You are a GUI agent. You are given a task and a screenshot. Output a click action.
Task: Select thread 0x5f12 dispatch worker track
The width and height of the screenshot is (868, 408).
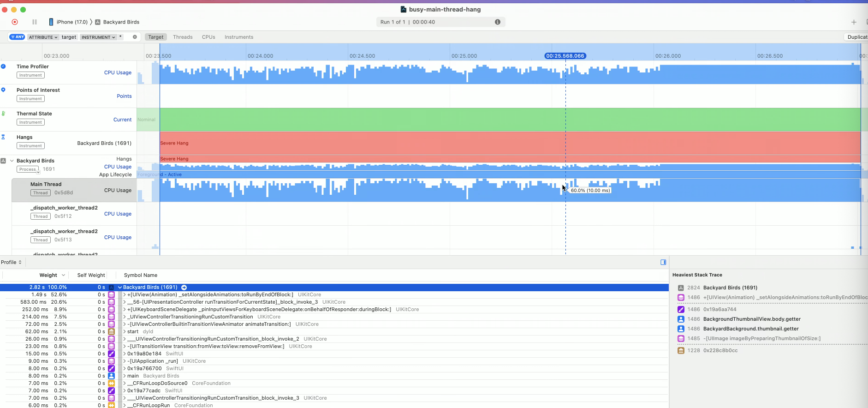(74, 213)
